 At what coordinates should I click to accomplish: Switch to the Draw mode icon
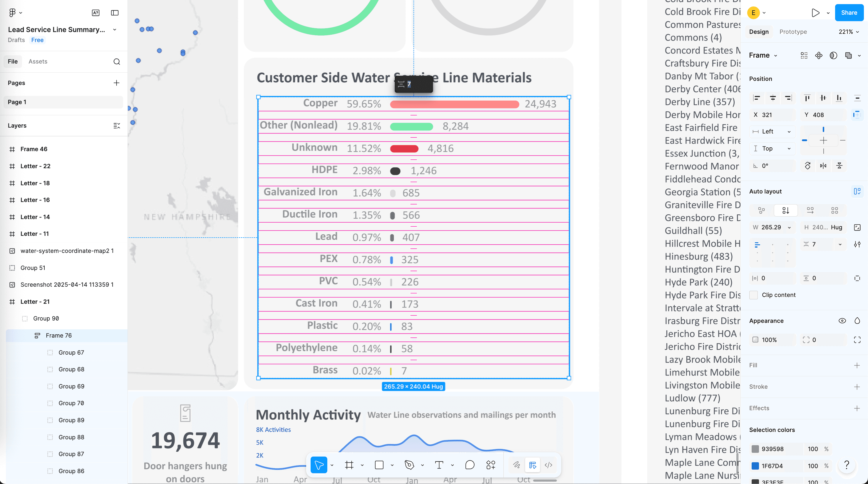point(517,465)
